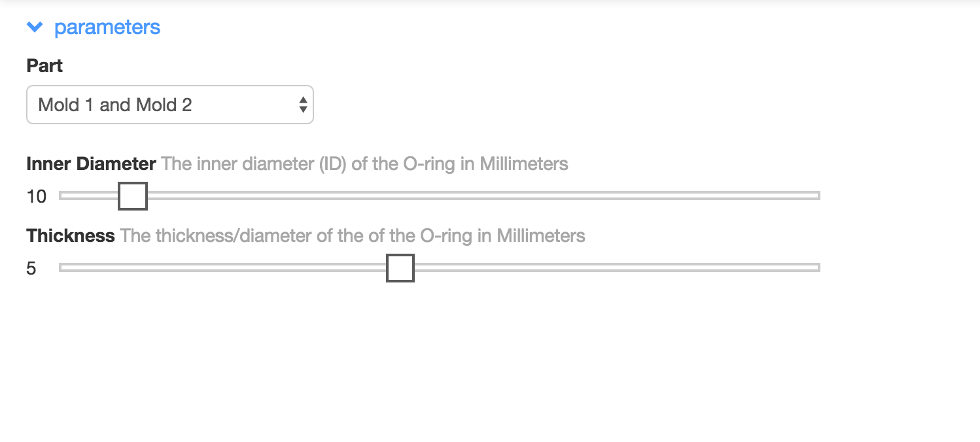This screenshot has width=980, height=442.
Task: Click the blue "parameters" header link
Action: coord(107,27)
